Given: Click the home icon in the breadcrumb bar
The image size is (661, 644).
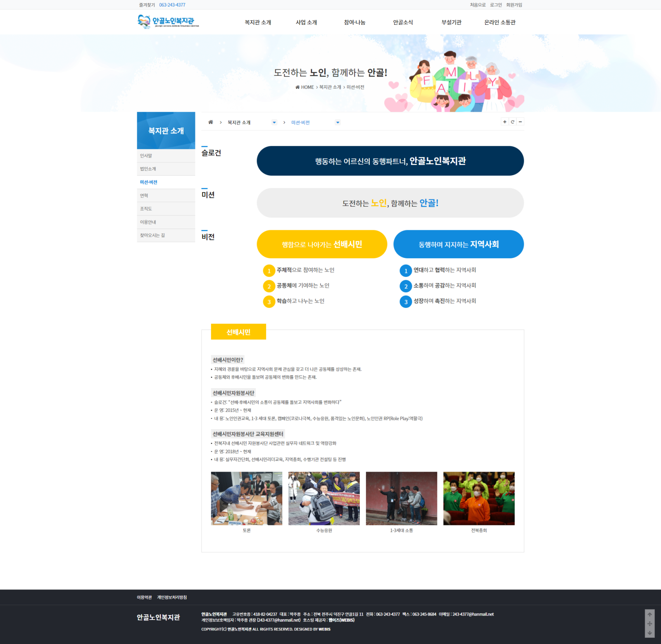Looking at the screenshot, I should [211, 122].
